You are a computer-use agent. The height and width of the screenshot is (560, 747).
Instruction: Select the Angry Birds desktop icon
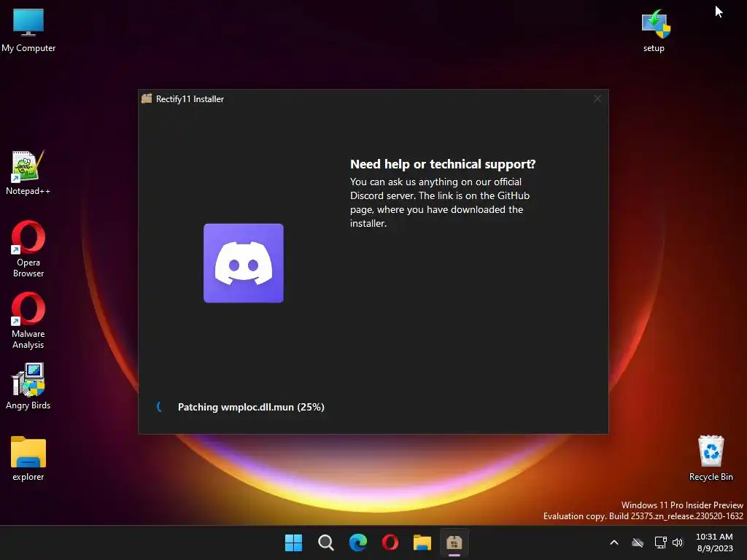click(28, 386)
